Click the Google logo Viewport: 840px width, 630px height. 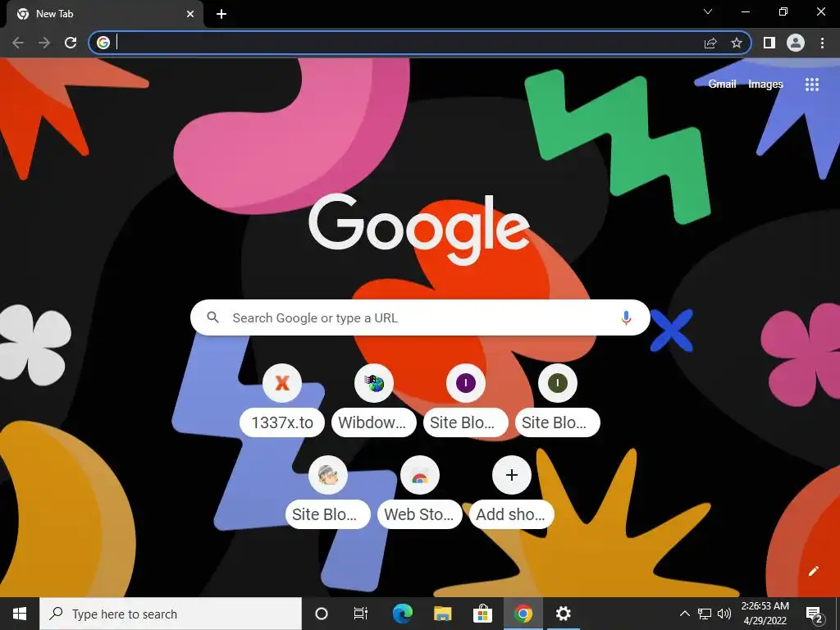click(x=419, y=230)
